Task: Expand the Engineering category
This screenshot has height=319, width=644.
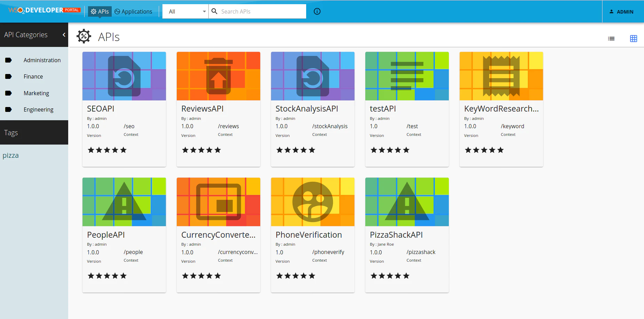Action: tap(38, 109)
